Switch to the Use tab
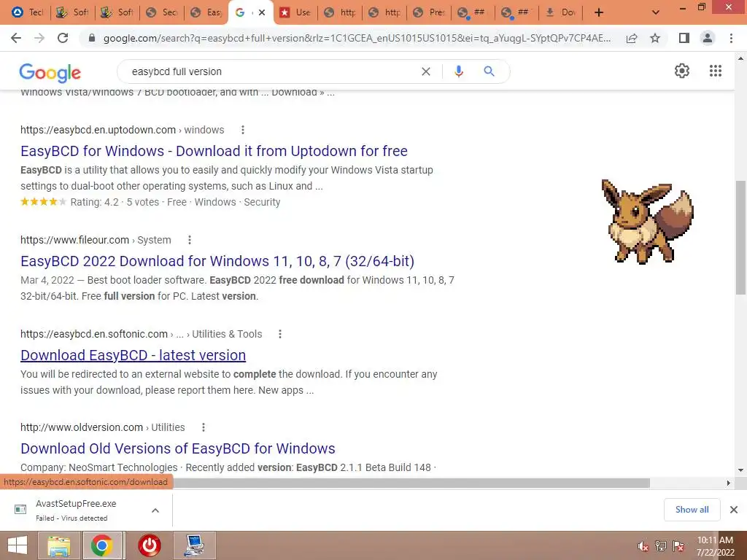The height and width of the screenshot is (560, 747). tap(295, 12)
